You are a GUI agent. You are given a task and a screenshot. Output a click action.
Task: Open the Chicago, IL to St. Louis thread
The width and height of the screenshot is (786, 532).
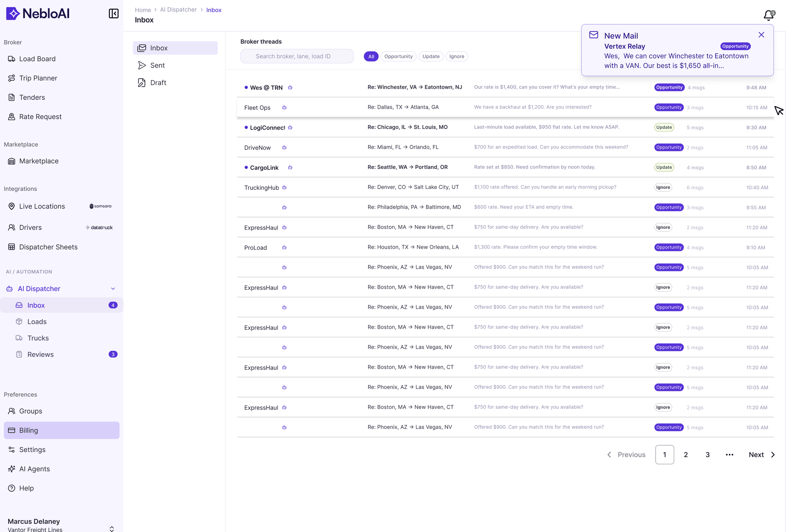(505, 127)
